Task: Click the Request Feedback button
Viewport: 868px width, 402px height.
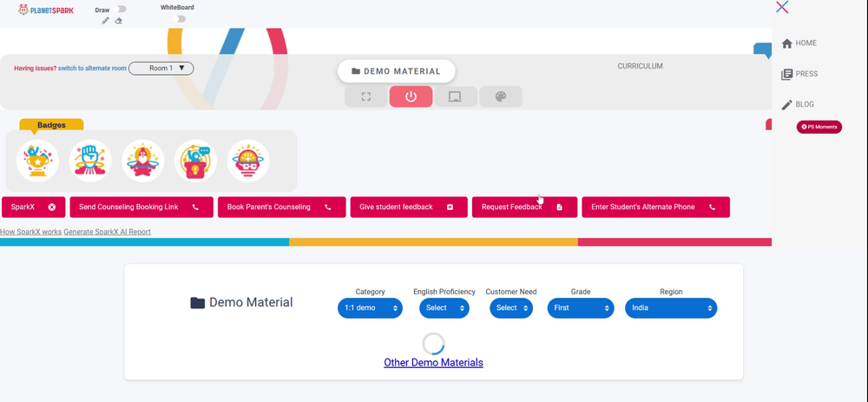Action: coord(525,208)
